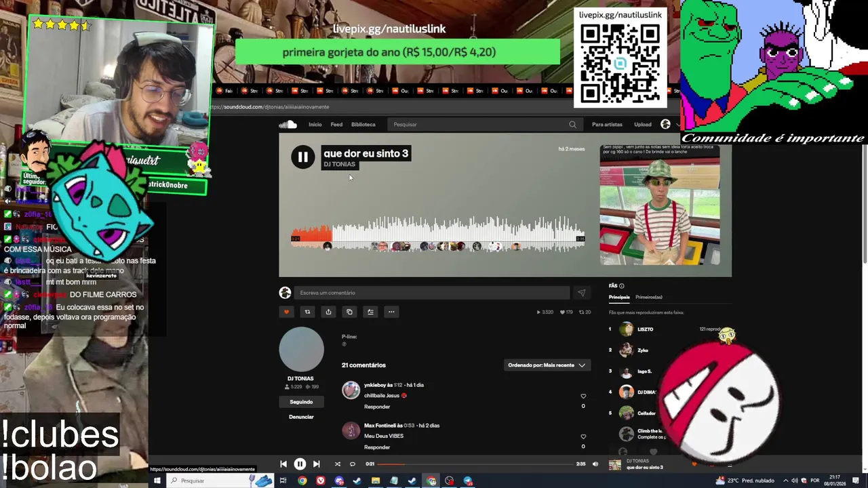The width and height of the screenshot is (868, 488).
Task: Click the SoundCloud logo icon
Action: (x=288, y=124)
